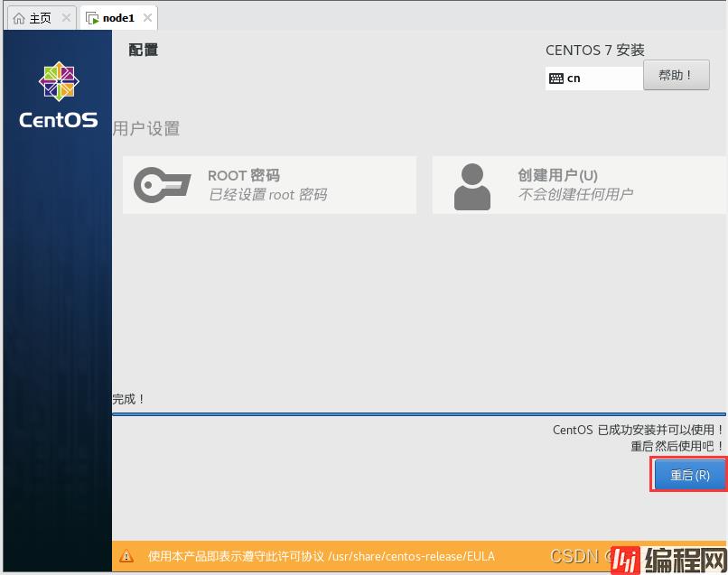Viewport: 728px width, 575px height.
Task: Click the 完成! status label
Action: point(129,399)
